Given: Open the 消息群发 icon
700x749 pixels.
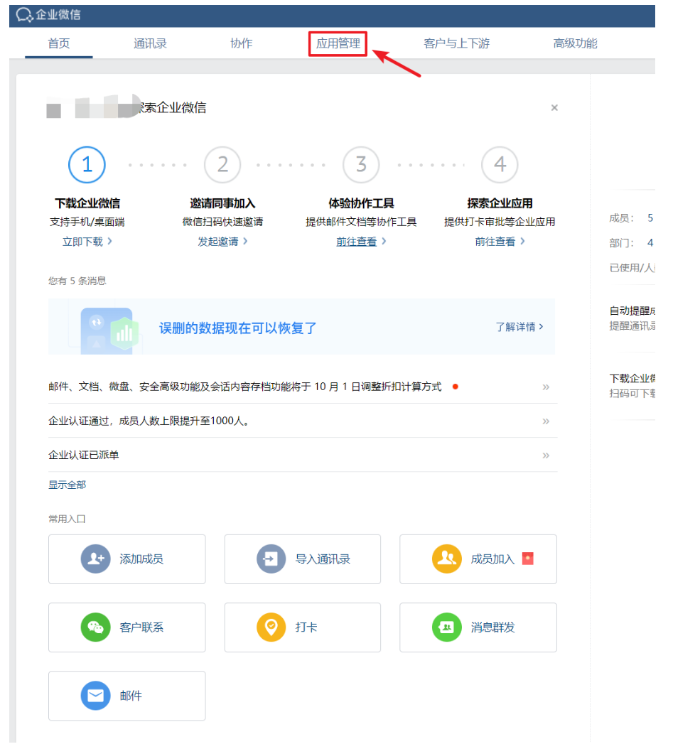Looking at the screenshot, I should pos(447,627).
